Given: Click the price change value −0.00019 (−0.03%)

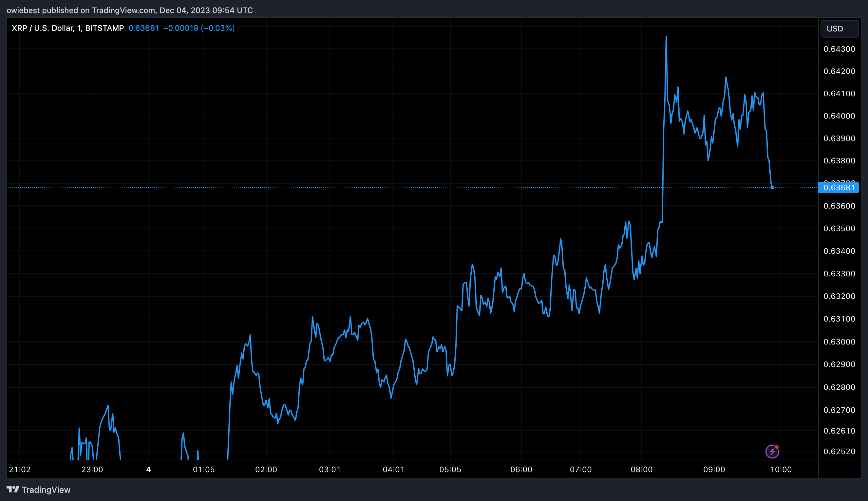Looking at the screenshot, I should coord(198,28).
